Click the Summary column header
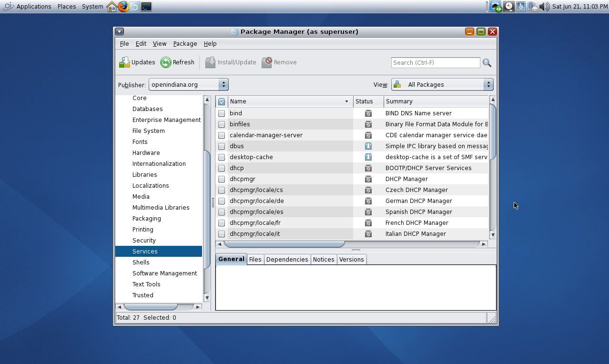609x364 pixels. [x=436, y=101]
